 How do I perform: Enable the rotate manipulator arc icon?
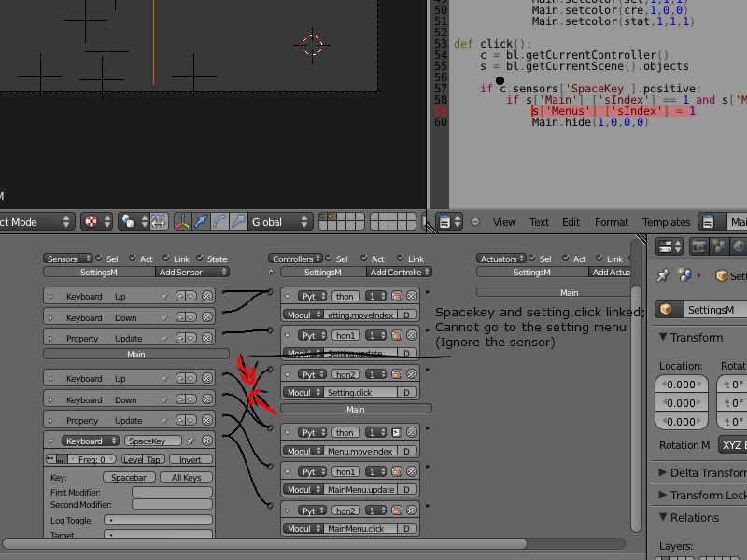pos(219,221)
